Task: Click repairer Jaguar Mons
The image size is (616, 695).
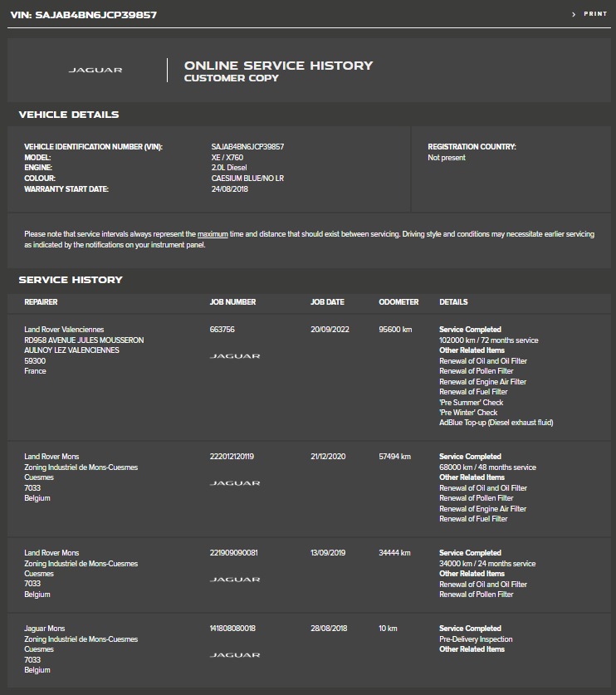Action: pos(44,628)
